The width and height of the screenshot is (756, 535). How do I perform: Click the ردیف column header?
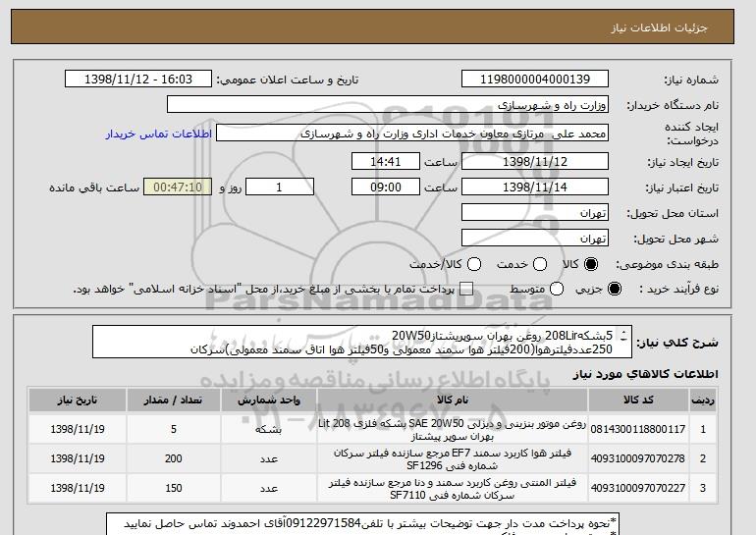click(x=703, y=401)
